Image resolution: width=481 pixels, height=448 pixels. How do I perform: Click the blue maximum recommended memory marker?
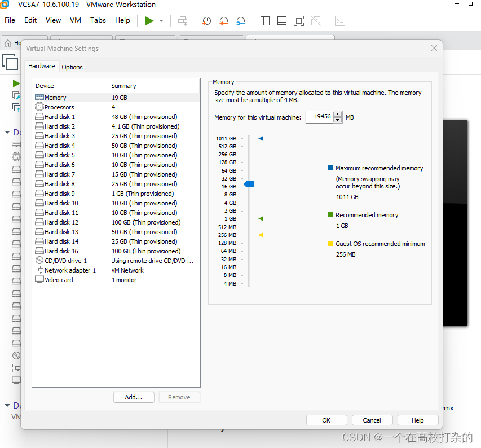tap(261, 138)
